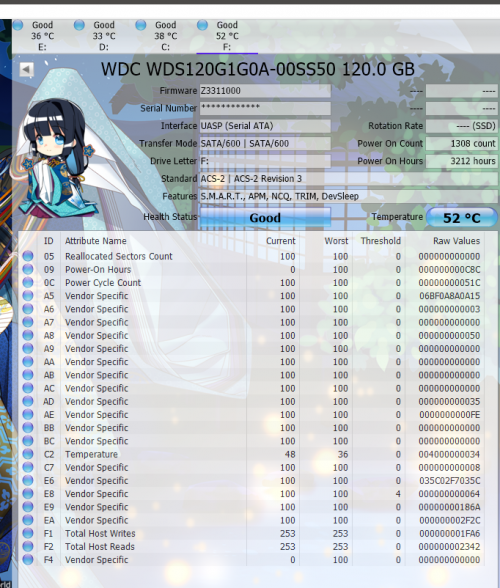500x588 pixels.
Task: Click threshold value 4 in row E8
Action: (x=398, y=494)
